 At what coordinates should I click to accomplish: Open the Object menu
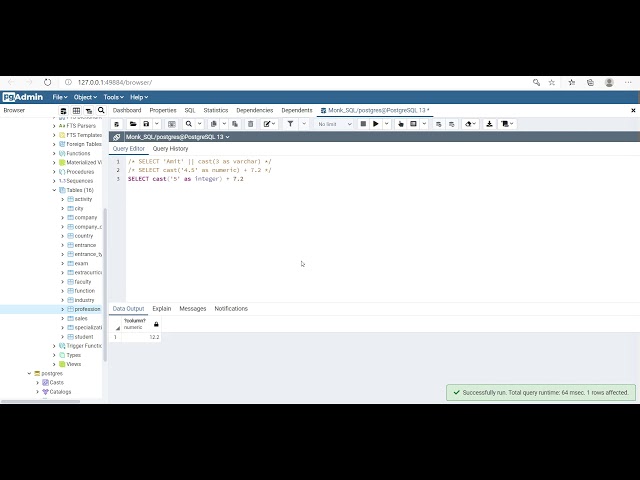(85, 97)
